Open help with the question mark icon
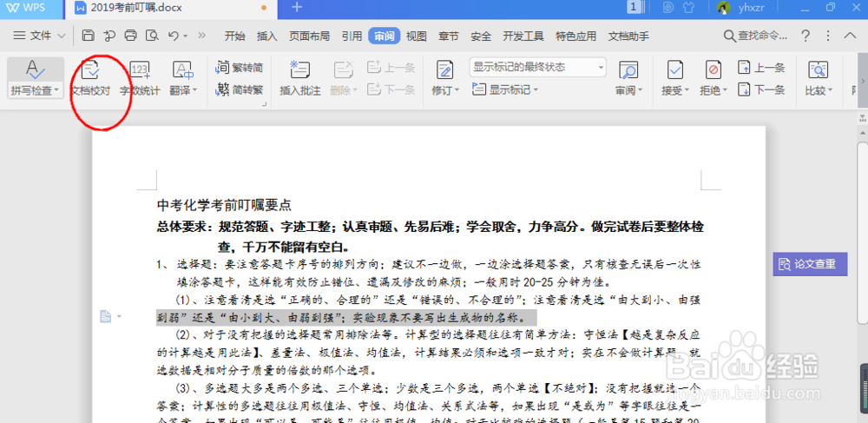Viewport: 868px width, 423px height. click(x=806, y=36)
